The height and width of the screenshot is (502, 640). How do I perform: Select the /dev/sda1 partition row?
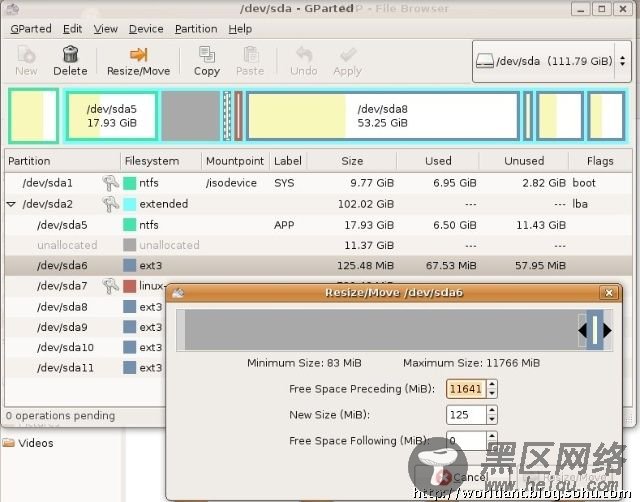click(x=318, y=183)
